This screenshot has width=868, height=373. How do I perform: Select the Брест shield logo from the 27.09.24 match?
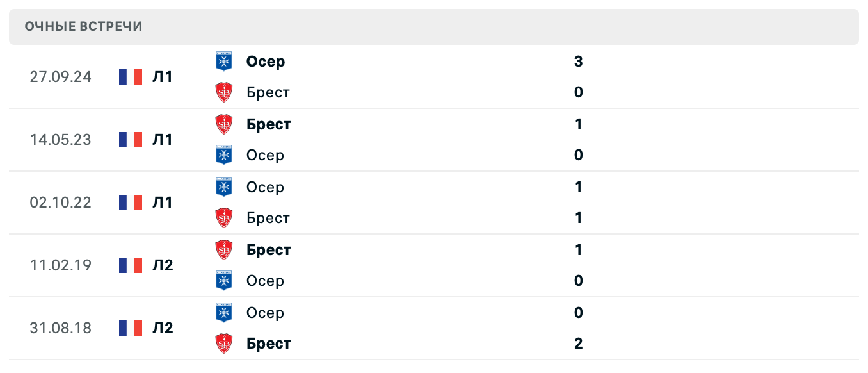(224, 92)
